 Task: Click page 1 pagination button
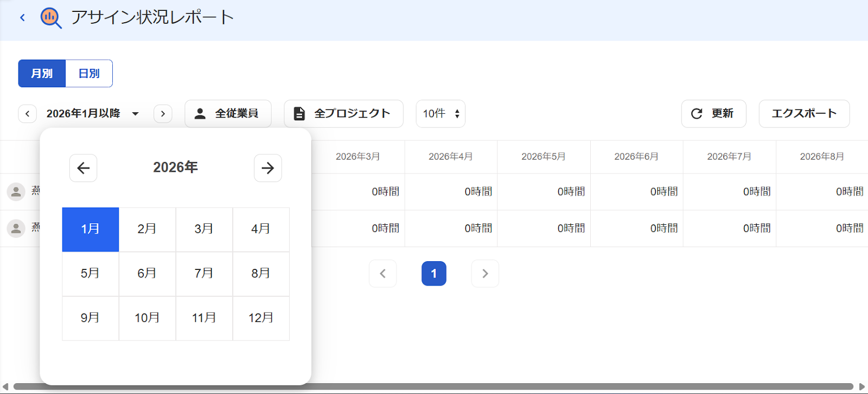[434, 274]
